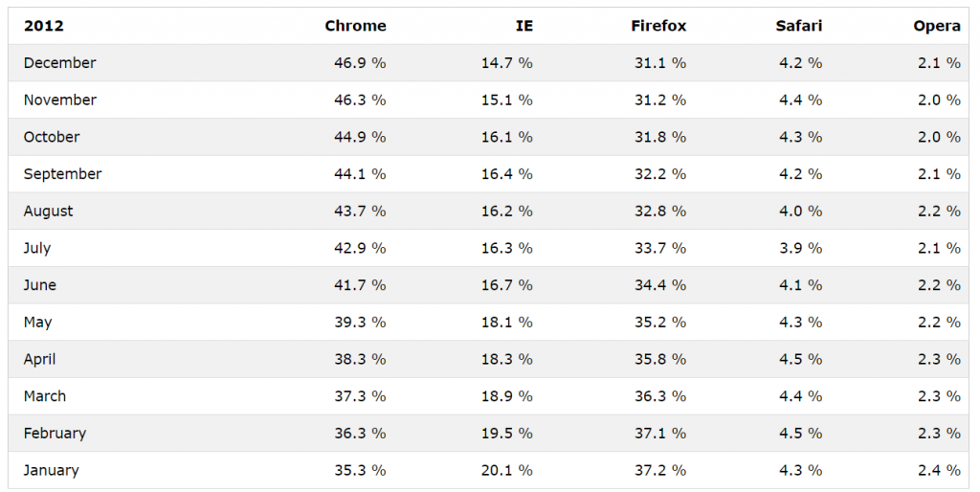Image resolution: width=980 pixels, height=492 pixels.
Task: Click Chrome's 41.7 % June value
Action: (360, 285)
